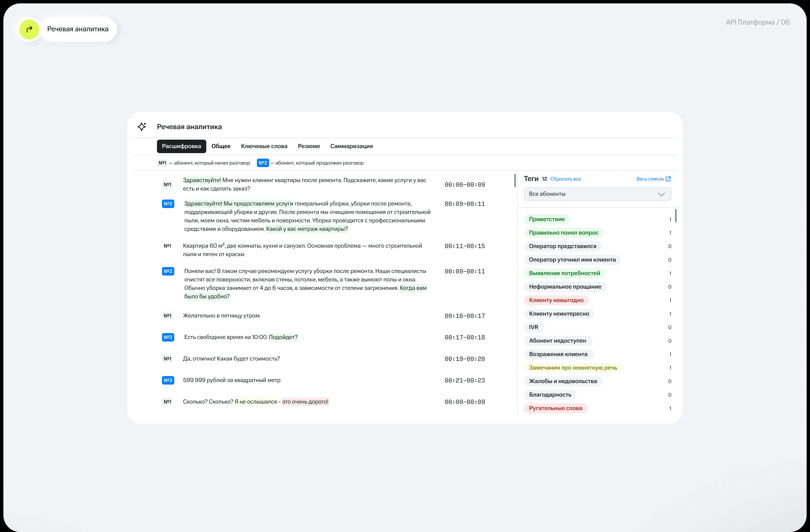Click the chevron arrow of the subscribers dropdown

661,194
